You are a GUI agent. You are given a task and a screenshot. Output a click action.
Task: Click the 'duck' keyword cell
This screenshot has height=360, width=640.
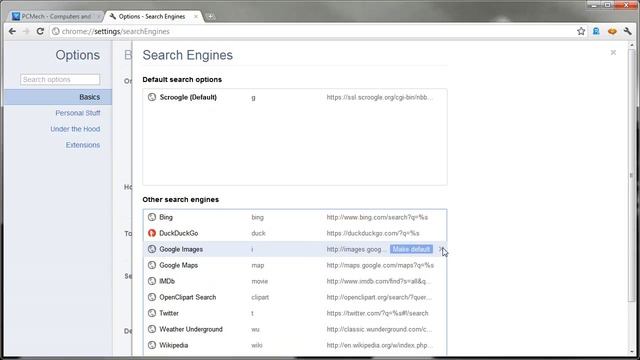pos(258,233)
